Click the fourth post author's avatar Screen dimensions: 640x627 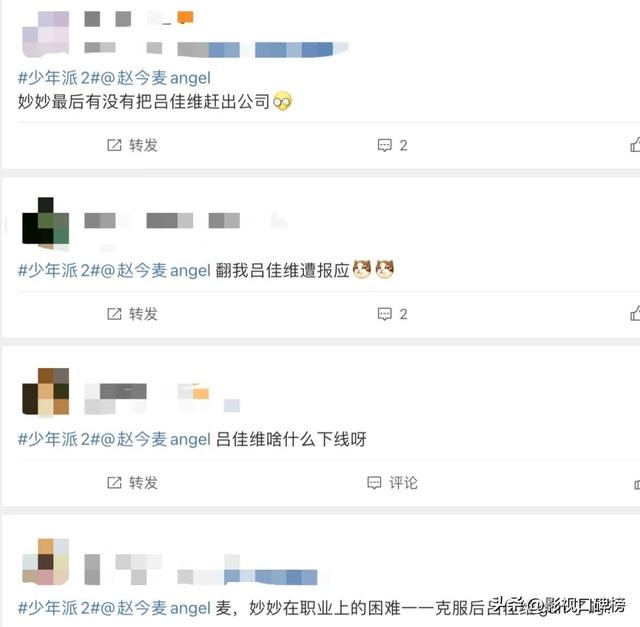(45, 562)
